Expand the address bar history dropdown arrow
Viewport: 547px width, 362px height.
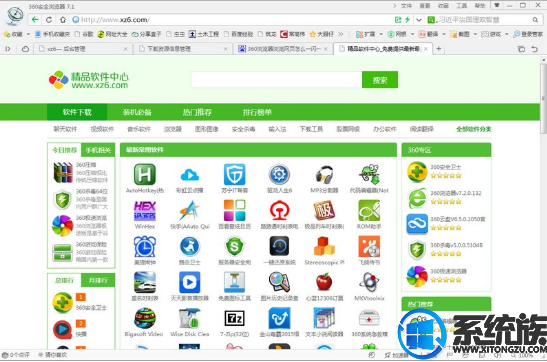point(419,20)
